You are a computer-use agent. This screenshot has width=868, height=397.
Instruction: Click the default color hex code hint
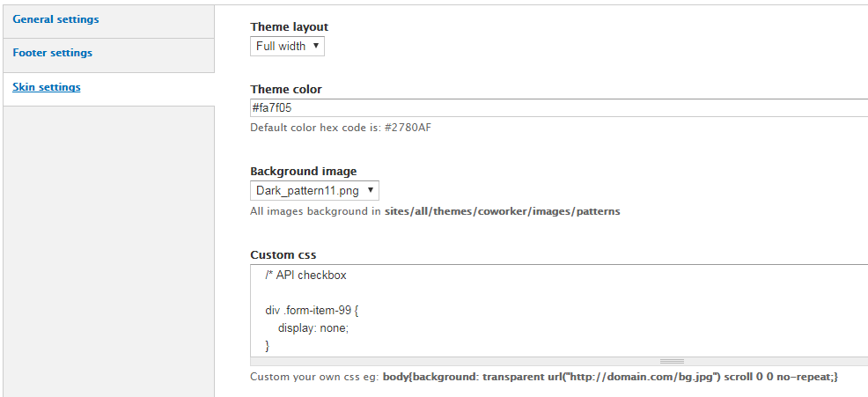[341, 128]
